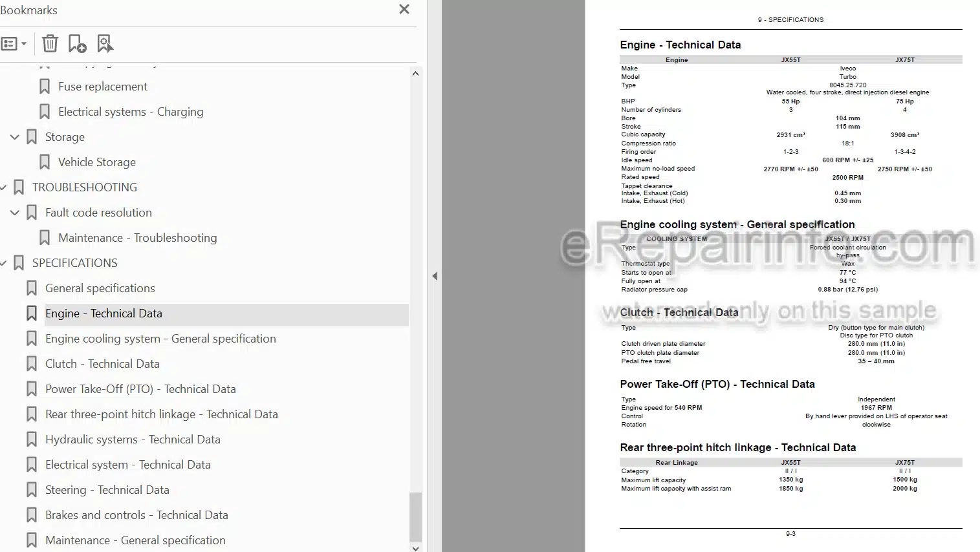This screenshot has width=980, height=552.
Task: Click the Power Take-Off (PTO) page heading
Action: [x=717, y=384]
